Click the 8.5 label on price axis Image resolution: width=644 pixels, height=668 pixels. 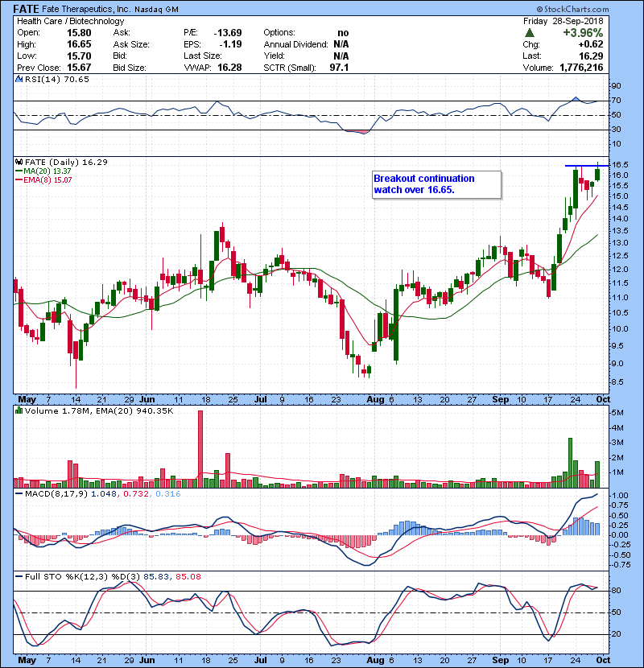point(617,382)
